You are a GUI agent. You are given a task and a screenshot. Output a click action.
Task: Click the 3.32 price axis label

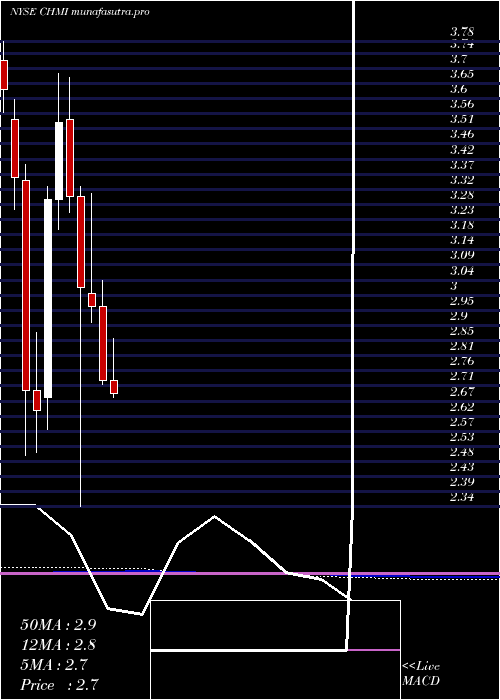(x=462, y=180)
